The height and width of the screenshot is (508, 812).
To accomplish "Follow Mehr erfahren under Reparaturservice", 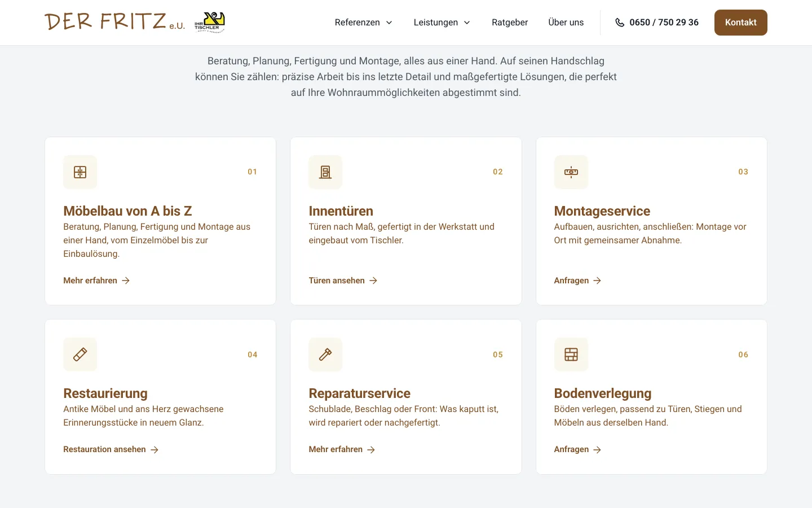I will pos(342,449).
